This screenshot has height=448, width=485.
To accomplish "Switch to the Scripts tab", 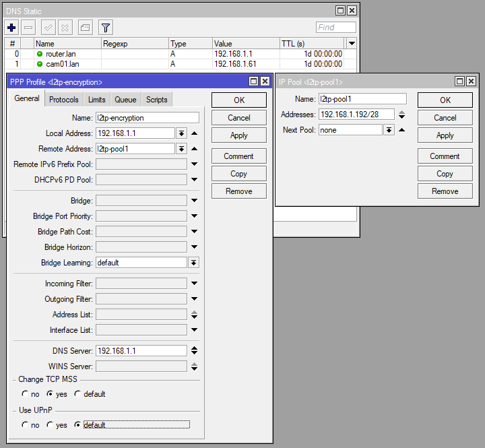I will click(x=156, y=100).
